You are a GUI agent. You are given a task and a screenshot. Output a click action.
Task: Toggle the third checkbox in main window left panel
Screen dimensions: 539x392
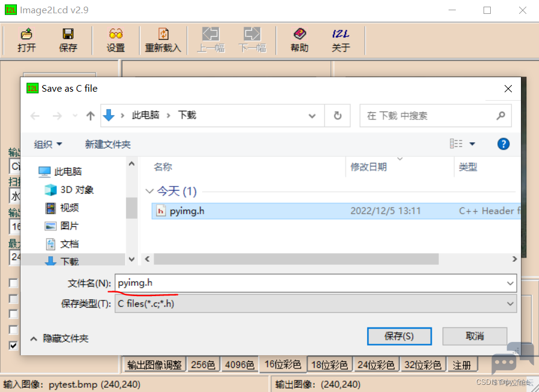13,314
